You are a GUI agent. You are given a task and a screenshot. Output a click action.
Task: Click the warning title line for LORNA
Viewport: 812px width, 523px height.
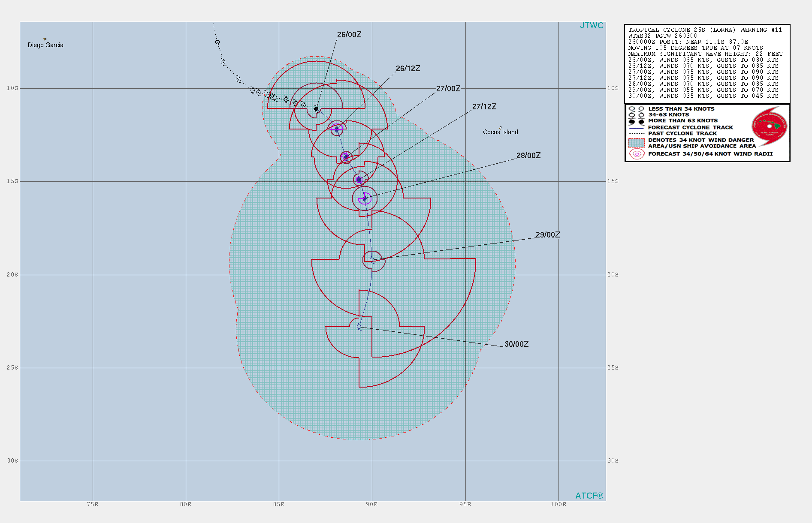(705, 30)
